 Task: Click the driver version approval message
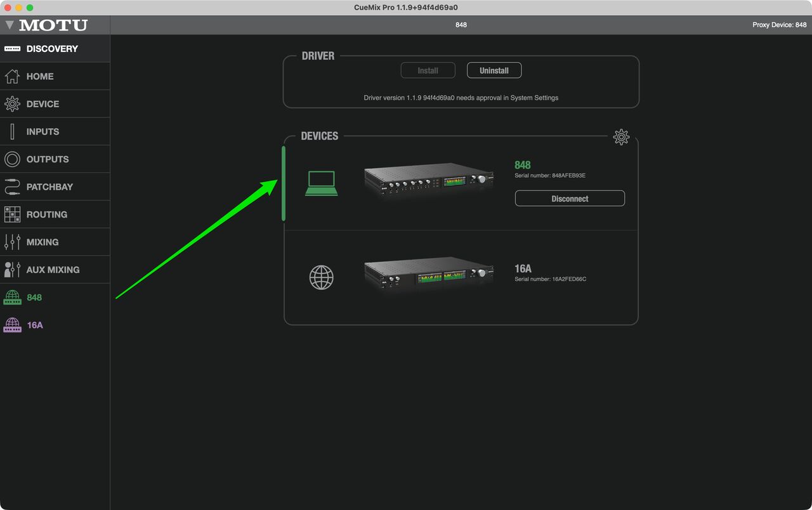point(461,98)
